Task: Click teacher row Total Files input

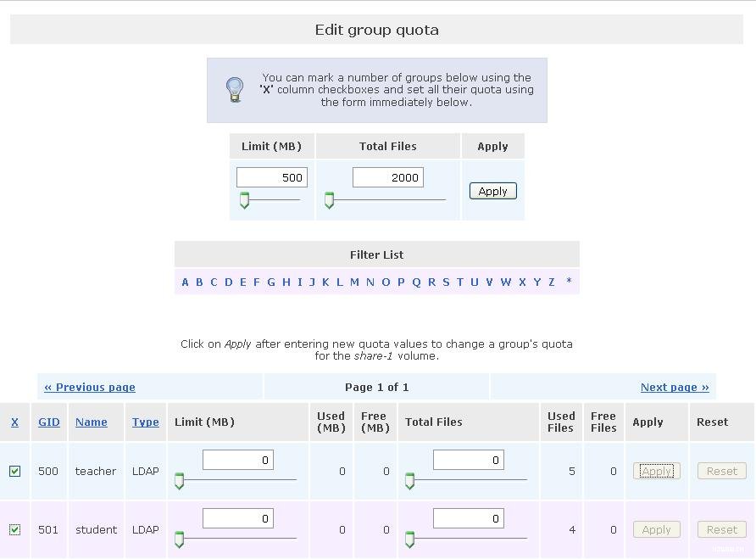Action: [469, 460]
